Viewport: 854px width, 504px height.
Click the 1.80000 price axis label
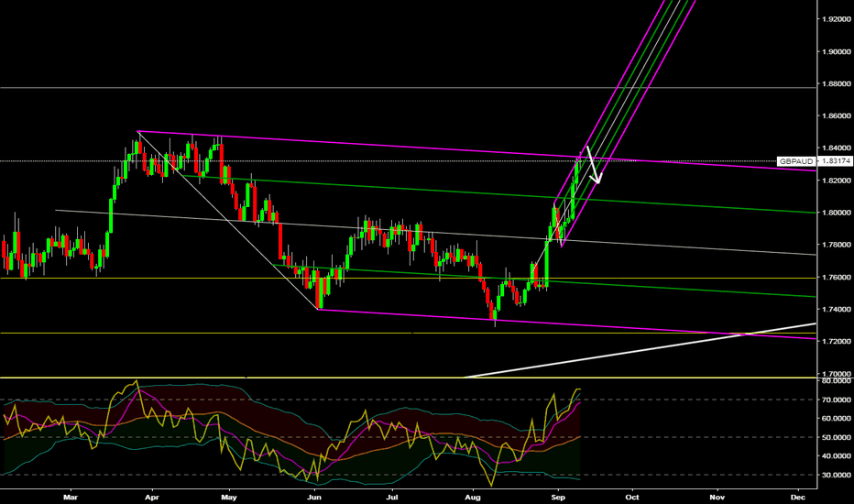[x=836, y=213]
